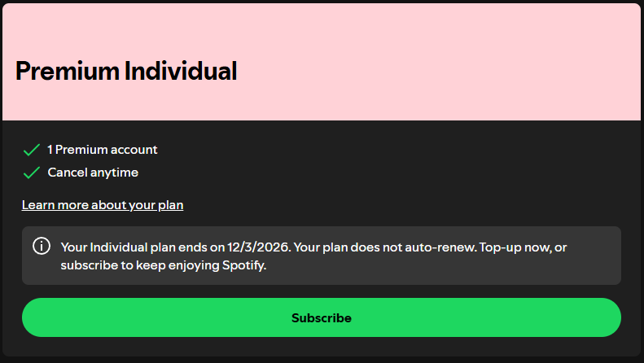This screenshot has height=363, width=644.
Task: Click the checkmark beside Cancel anytime
Action: (32, 173)
